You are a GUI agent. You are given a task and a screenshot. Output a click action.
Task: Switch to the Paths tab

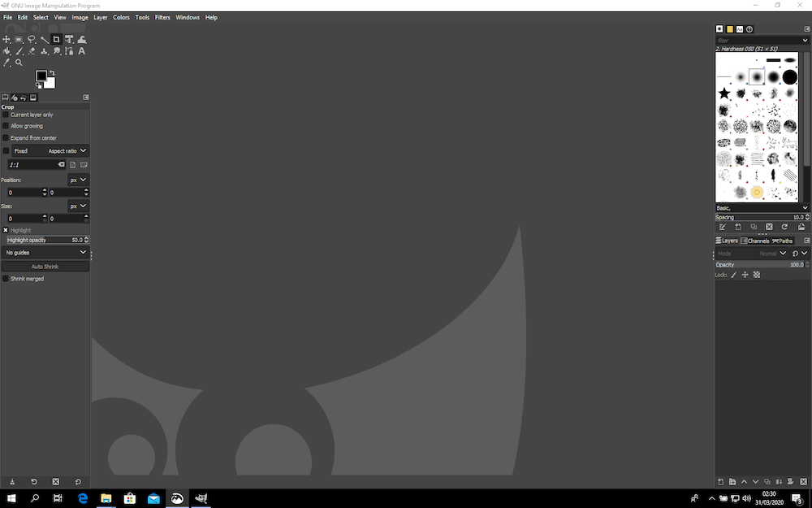783,241
